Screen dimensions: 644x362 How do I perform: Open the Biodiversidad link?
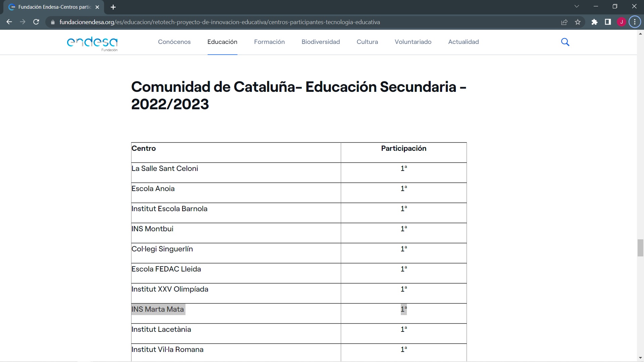(320, 42)
